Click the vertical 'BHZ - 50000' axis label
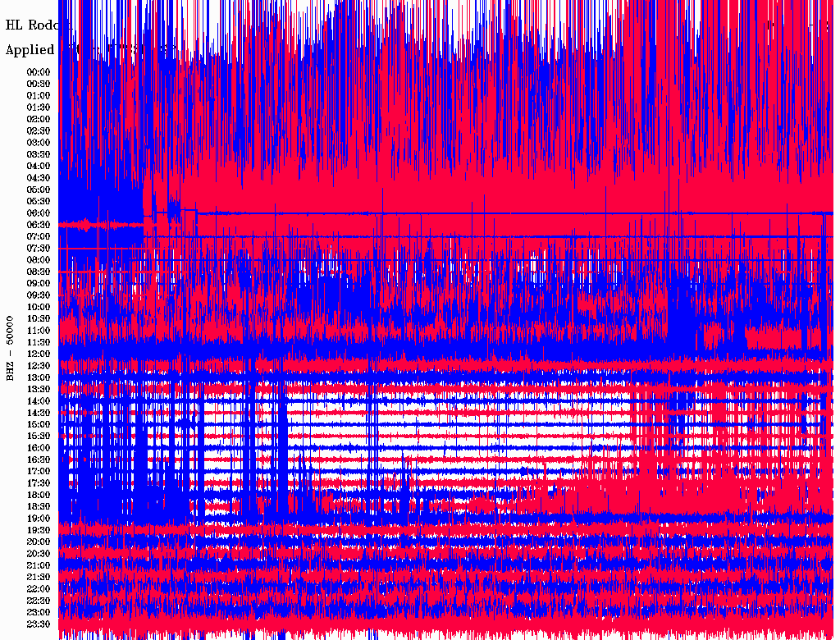This screenshot has width=840, height=640. [x=10, y=348]
